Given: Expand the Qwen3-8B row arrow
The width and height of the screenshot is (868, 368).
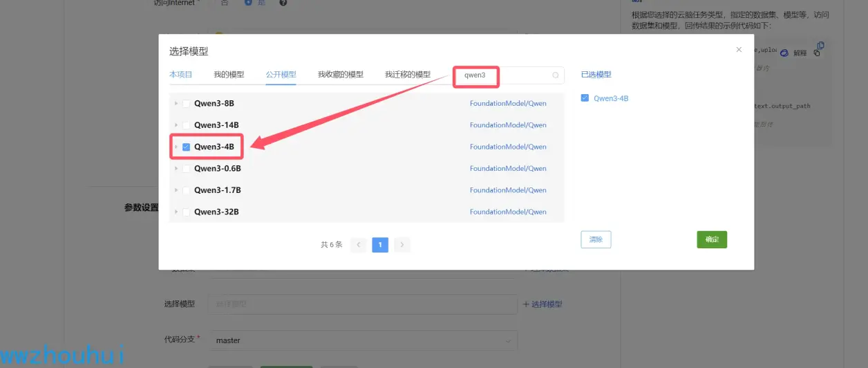Looking at the screenshot, I should pos(176,104).
